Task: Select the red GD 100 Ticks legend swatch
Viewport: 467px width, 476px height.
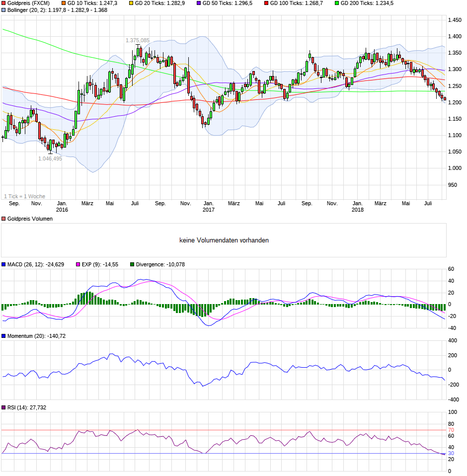Action: (x=266, y=3)
